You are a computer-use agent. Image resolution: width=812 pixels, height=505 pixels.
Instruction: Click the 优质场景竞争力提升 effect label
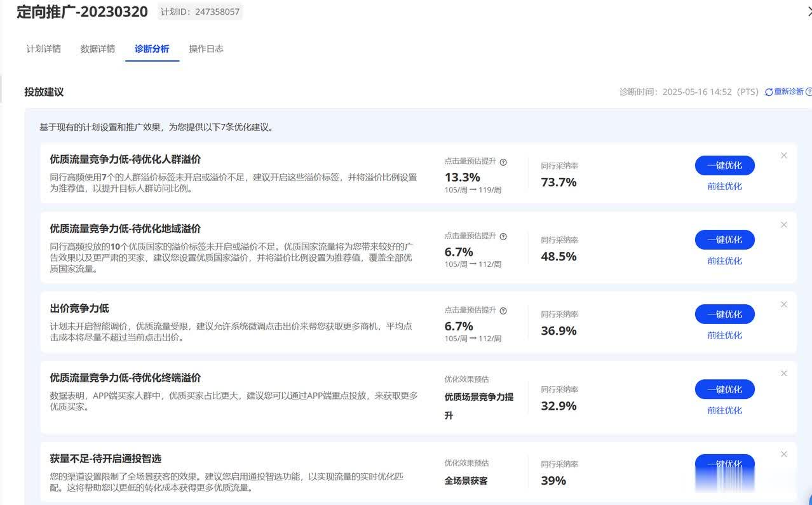479,406
